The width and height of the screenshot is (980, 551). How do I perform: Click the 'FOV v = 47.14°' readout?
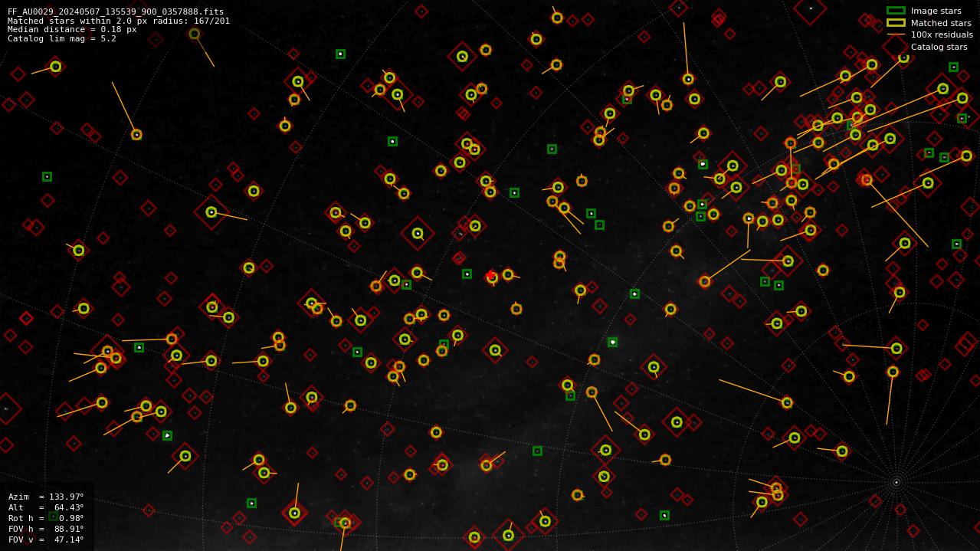coord(46,540)
